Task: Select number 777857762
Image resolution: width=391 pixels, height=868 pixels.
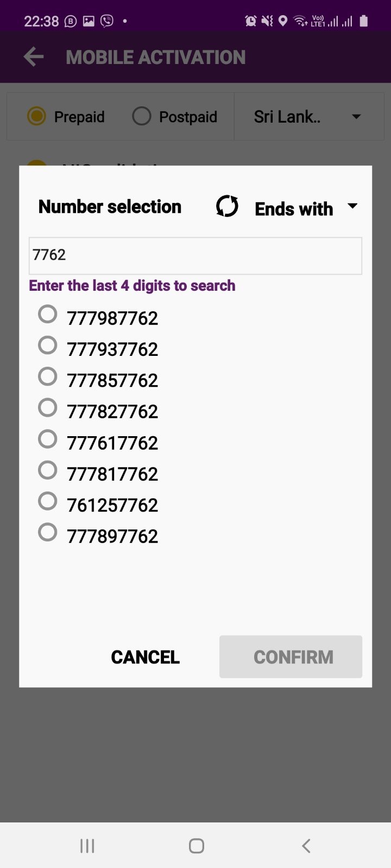Action: tap(98, 379)
